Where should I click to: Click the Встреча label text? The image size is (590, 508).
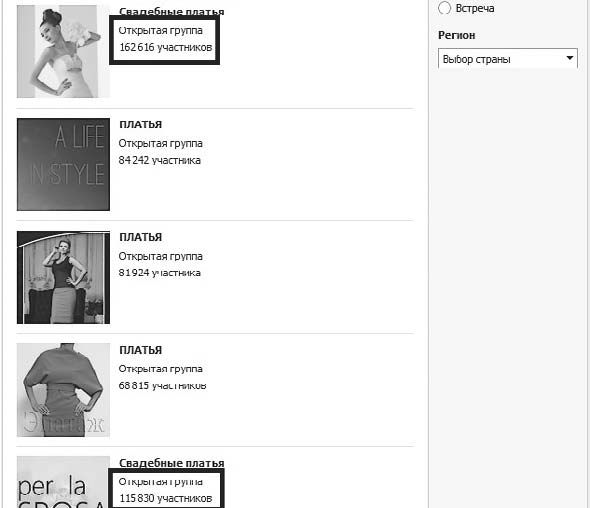click(475, 8)
